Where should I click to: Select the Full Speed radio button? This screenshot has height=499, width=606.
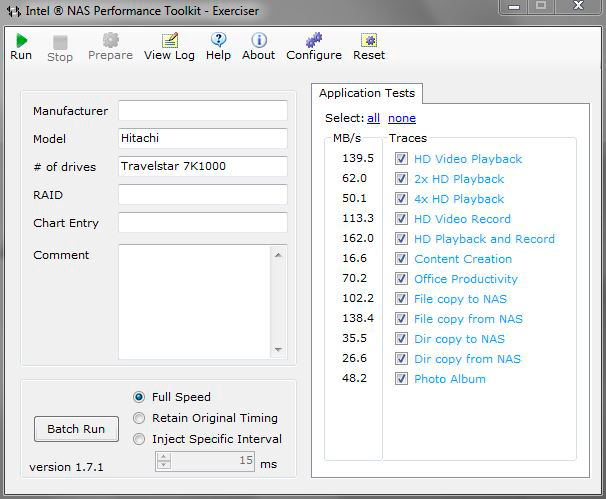pyautogui.click(x=140, y=397)
